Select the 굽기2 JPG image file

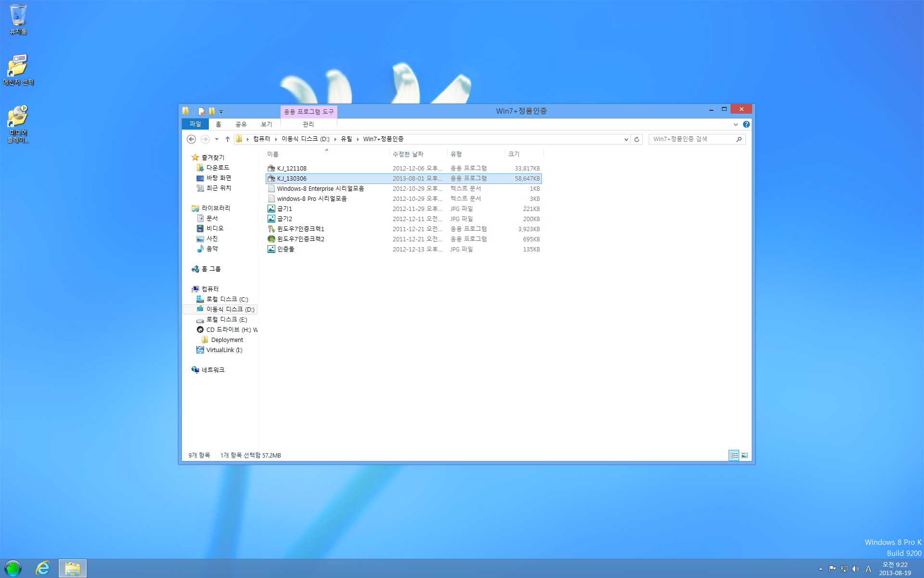(x=403, y=219)
